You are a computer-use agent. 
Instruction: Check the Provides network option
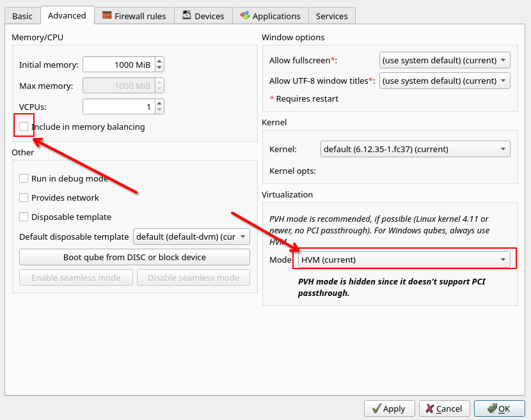[24, 198]
